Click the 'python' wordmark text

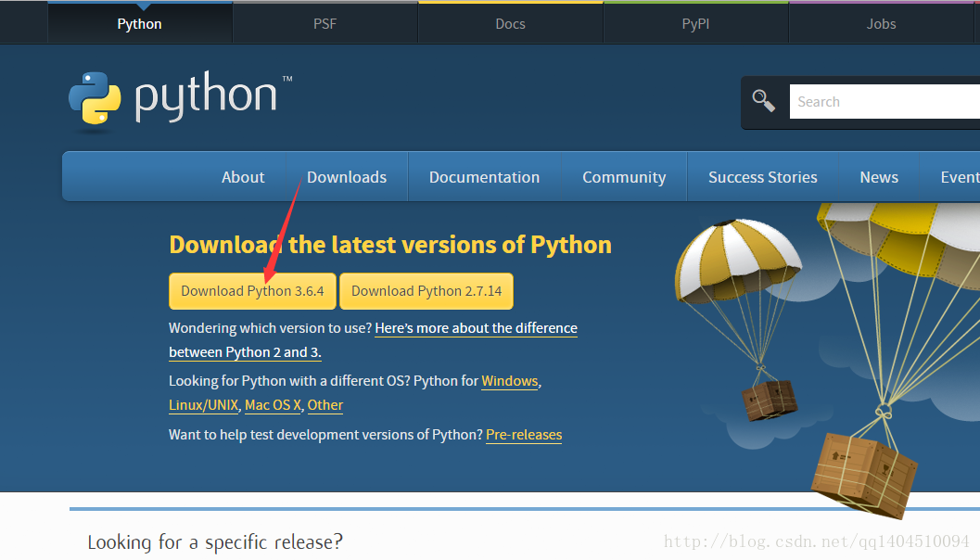[206, 95]
